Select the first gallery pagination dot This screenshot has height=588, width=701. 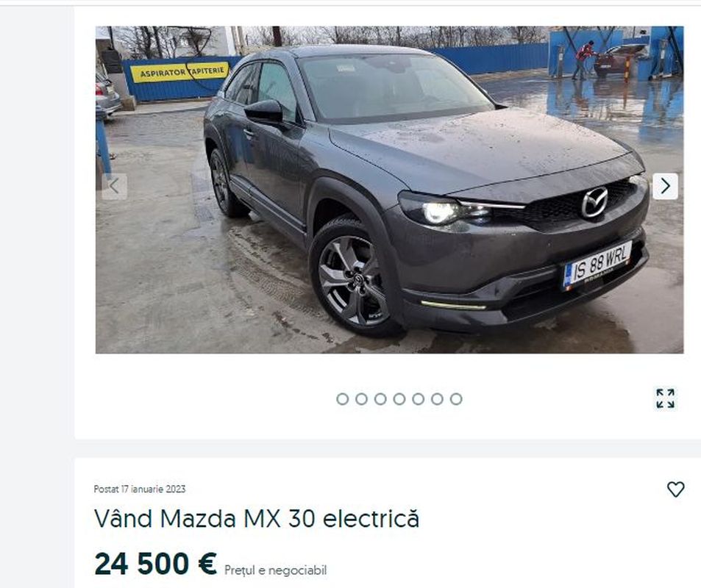[343, 399]
